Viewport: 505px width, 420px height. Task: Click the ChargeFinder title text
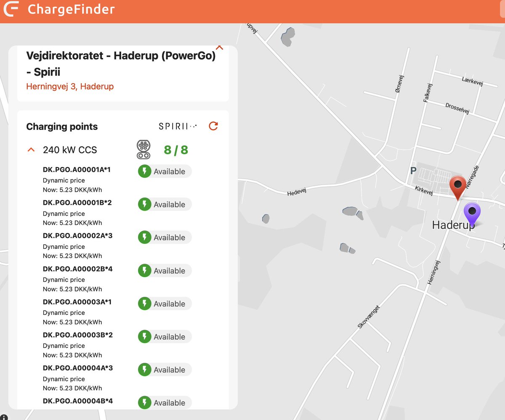(x=71, y=9)
